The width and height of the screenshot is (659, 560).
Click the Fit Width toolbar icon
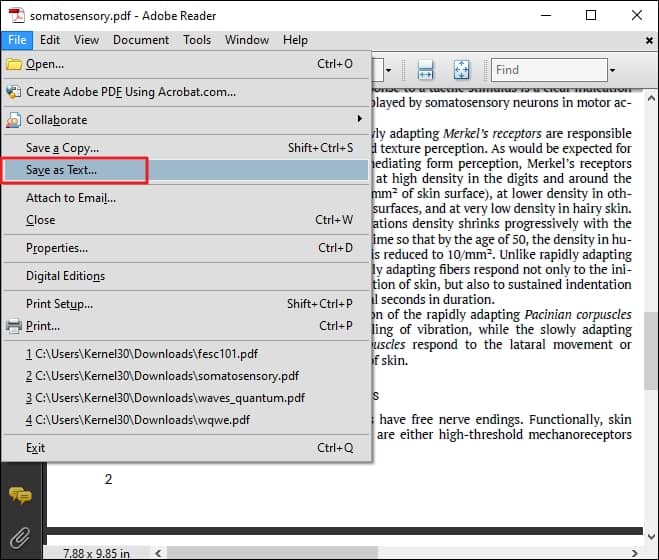click(425, 70)
